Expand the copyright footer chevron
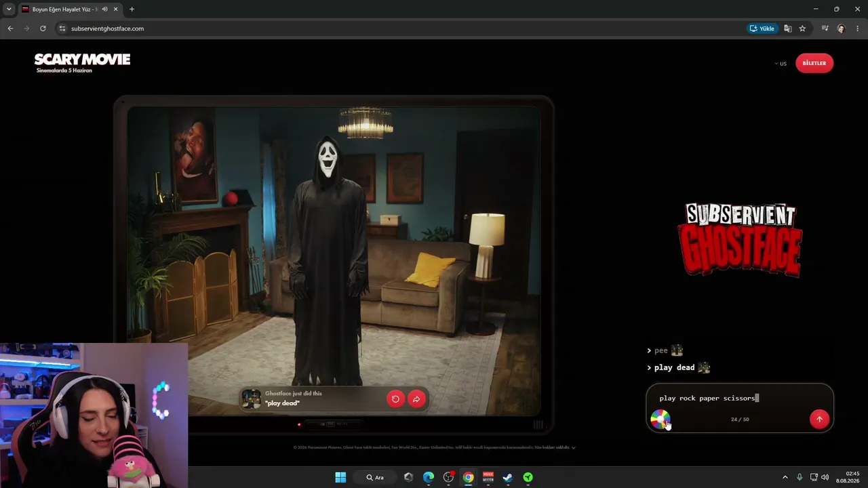Viewport: 868px width, 488px height. pos(574,447)
